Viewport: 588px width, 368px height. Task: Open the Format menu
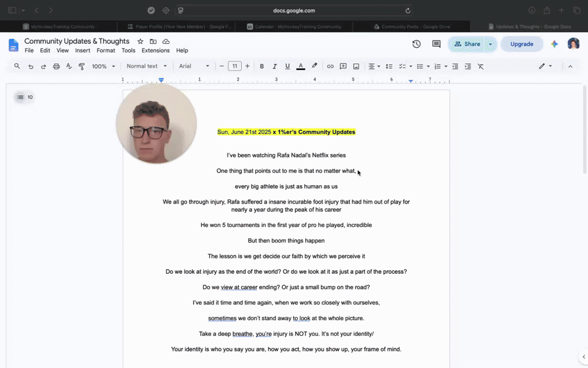click(106, 51)
